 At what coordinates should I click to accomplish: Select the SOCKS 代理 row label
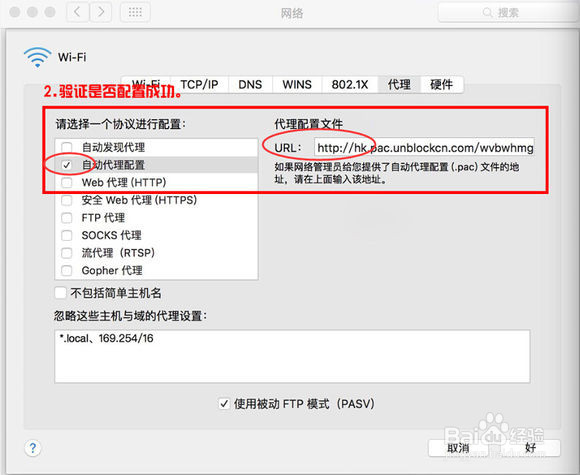(111, 235)
